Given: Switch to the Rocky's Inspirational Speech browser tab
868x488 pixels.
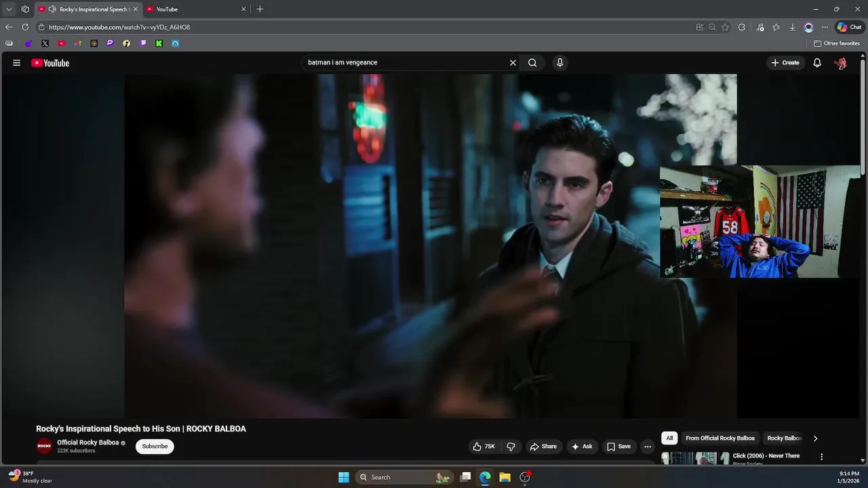Looking at the screenshot, I should coord(88,9).
